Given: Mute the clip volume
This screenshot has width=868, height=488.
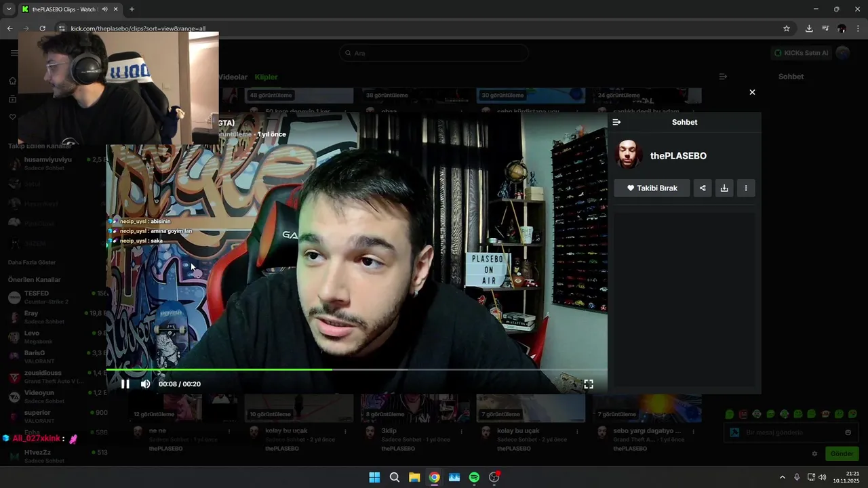Looking at the screenshot, I should (x=145, y=384).
